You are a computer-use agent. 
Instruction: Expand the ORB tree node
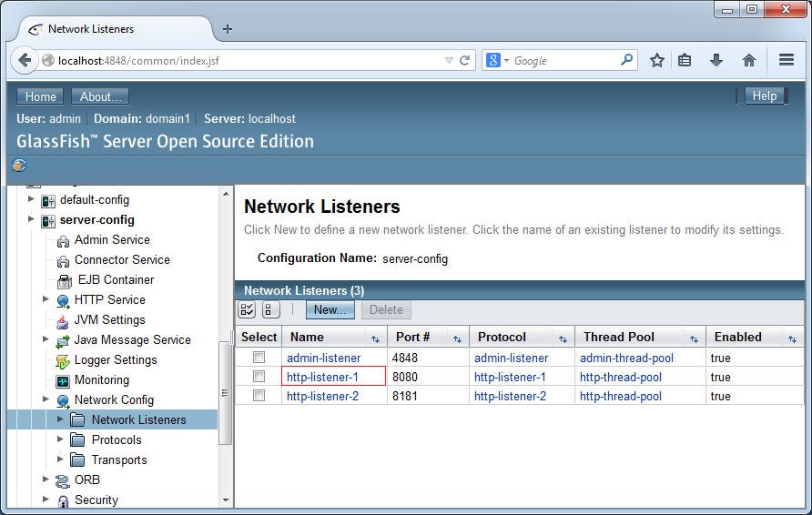46,479
